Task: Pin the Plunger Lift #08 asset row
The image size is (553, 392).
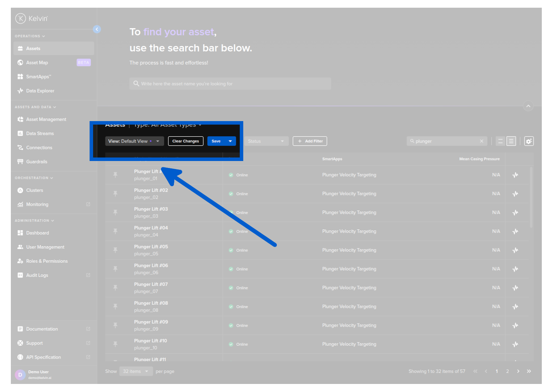Action: [115, 307]
